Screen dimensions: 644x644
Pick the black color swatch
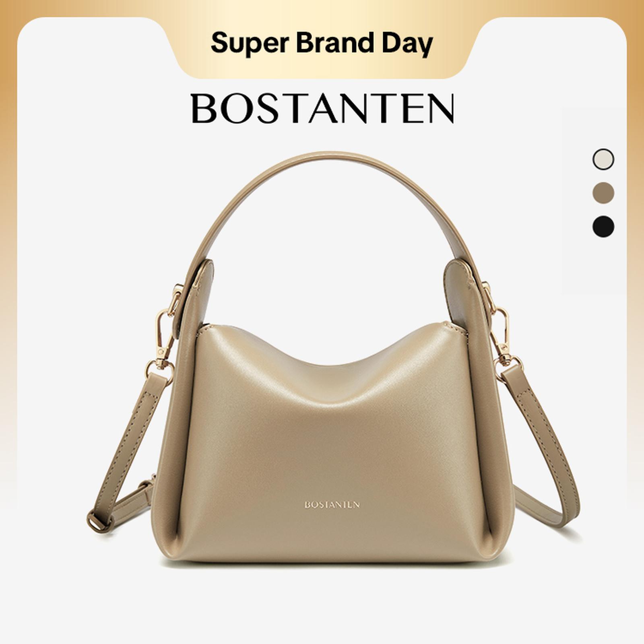coord(603,226)
